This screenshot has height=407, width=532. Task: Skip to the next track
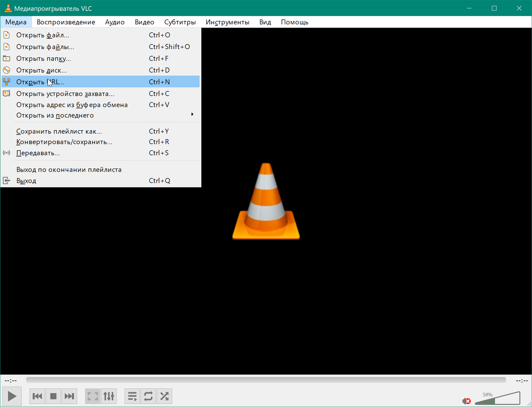69,396
